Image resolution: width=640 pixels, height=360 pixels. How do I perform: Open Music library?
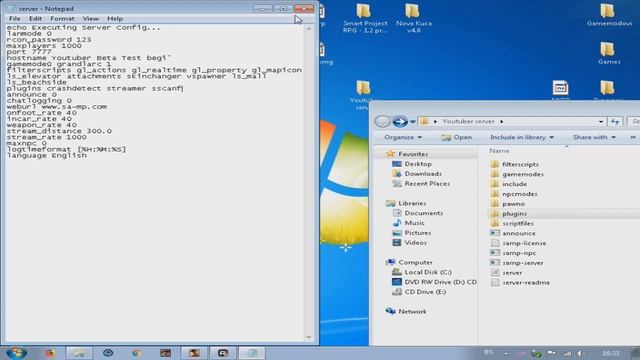[415, 223]
